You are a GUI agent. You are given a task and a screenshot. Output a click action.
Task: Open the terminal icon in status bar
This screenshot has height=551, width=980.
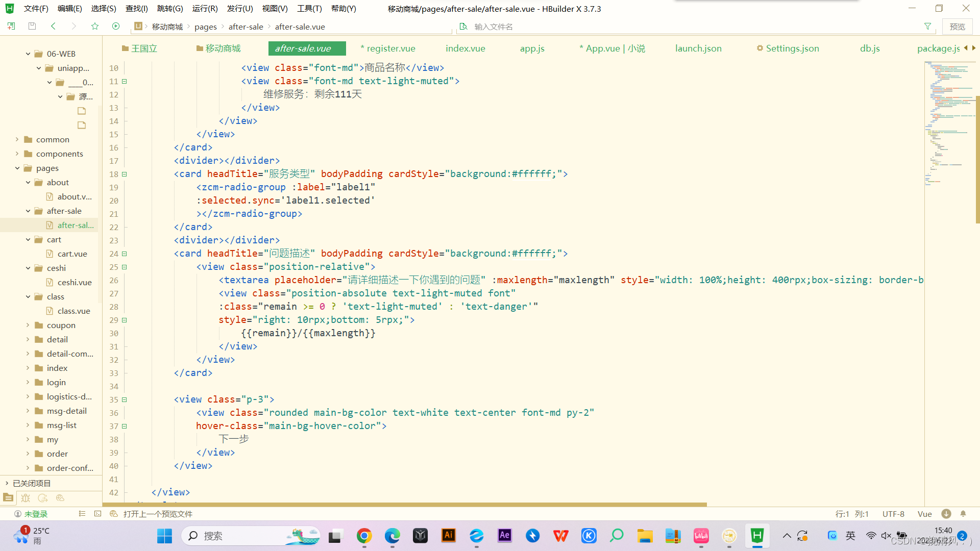click(x=98, y=514)
